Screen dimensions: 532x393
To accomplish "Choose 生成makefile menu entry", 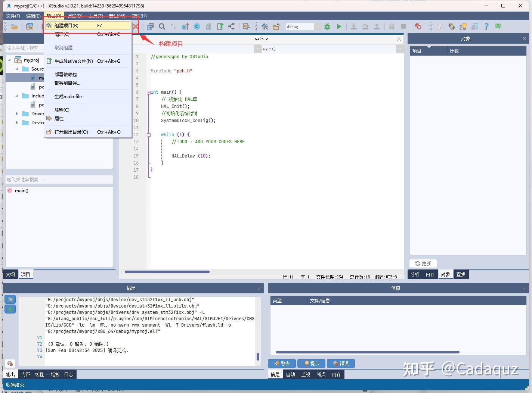I will tap(88, 97).
